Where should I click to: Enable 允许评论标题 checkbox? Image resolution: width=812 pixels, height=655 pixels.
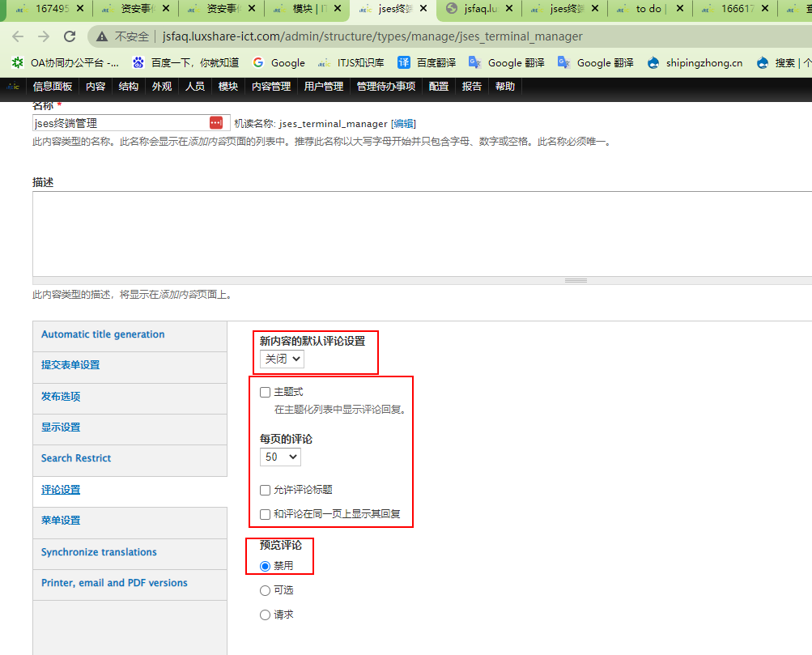click(266, 490)
